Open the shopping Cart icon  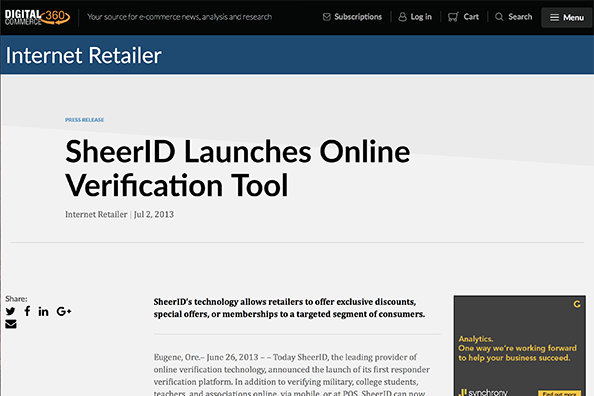453,17
